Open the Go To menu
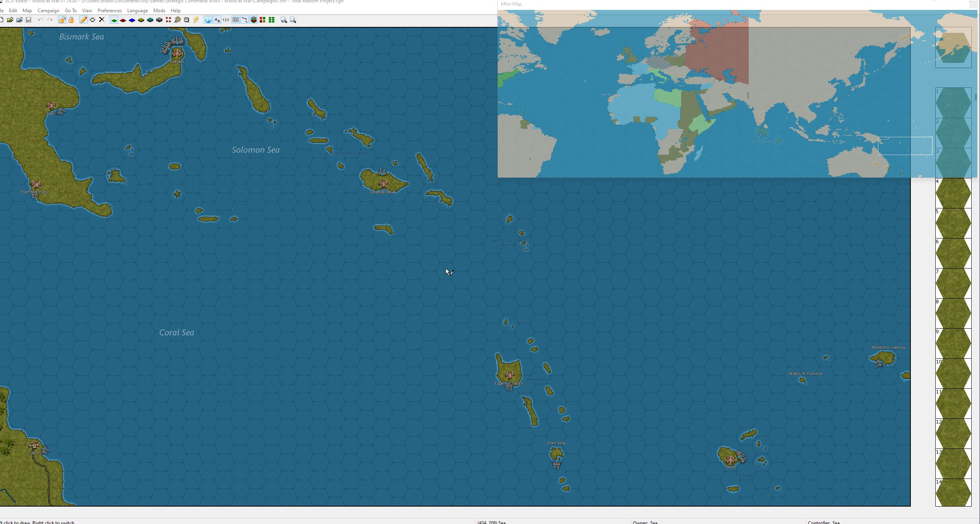This screenshot has width=980, height=524. (70, 11)
